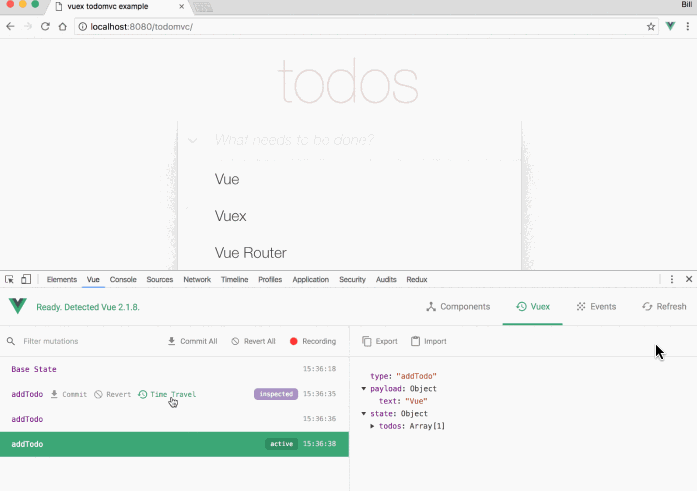Click the Export icon

pos(367,341)
